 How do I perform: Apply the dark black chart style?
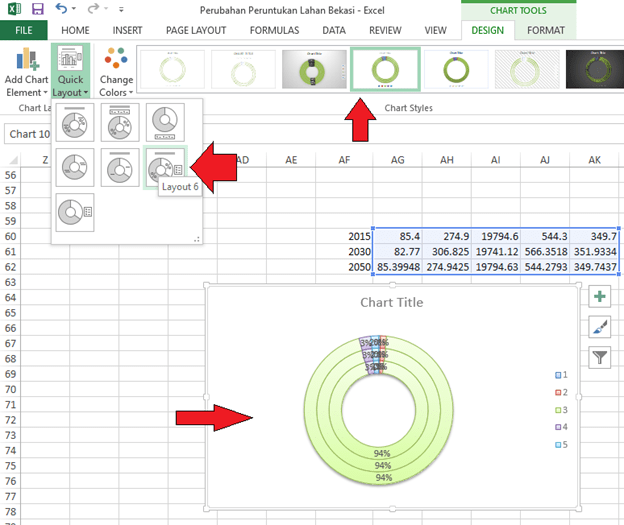click(x=595, y=70)
